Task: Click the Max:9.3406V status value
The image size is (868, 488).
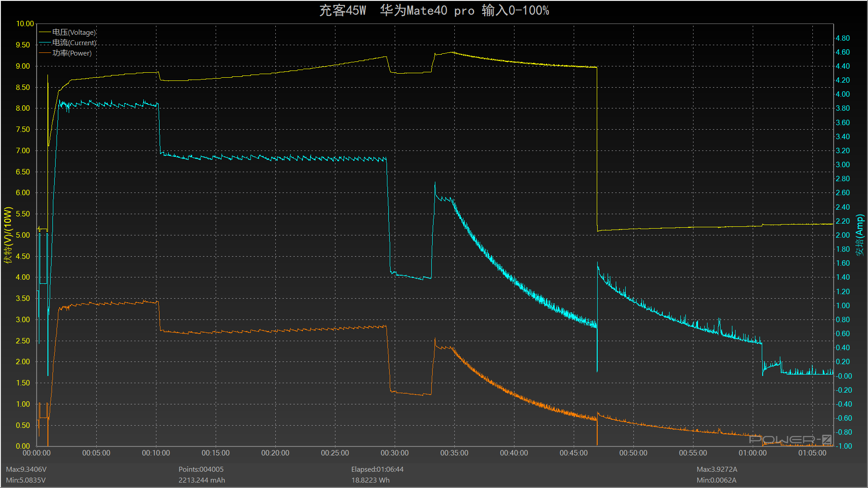Action: [x=26, y=469]
